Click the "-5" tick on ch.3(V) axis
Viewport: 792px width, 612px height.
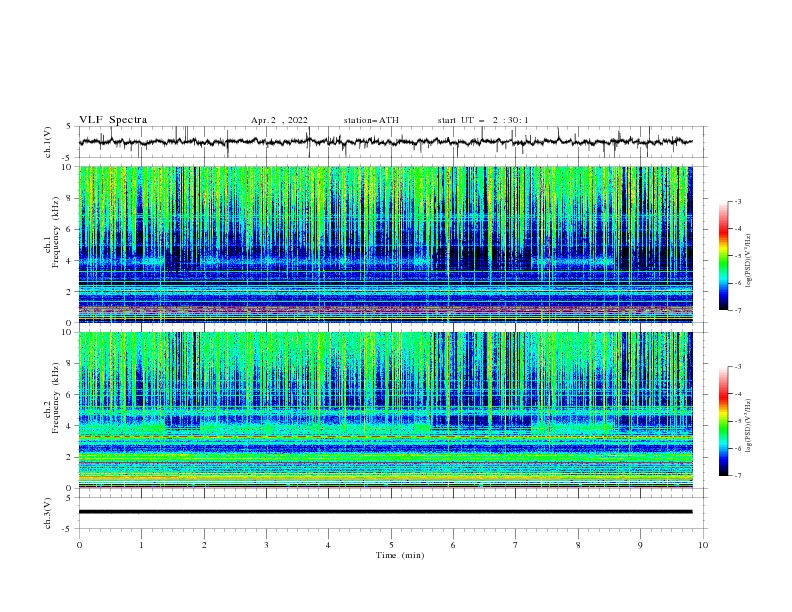[67, 529]
